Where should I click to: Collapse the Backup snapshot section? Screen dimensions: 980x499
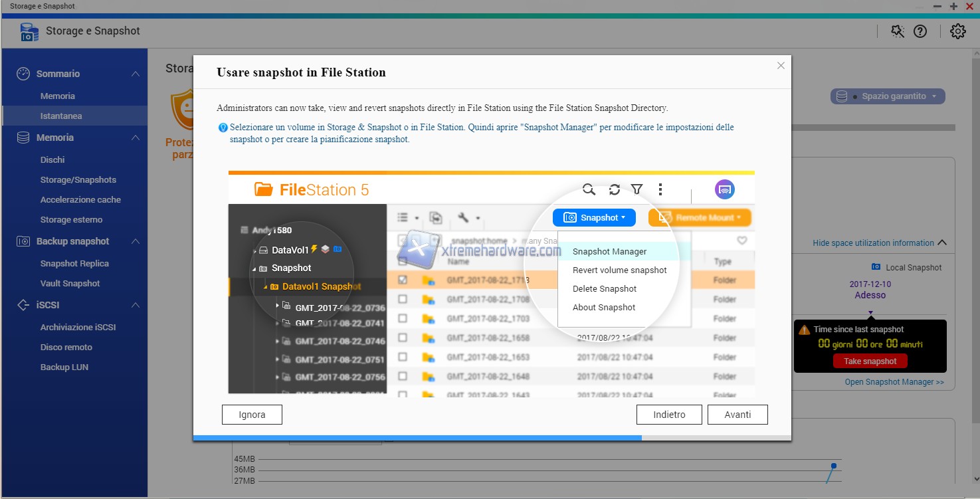pos(136,241)
